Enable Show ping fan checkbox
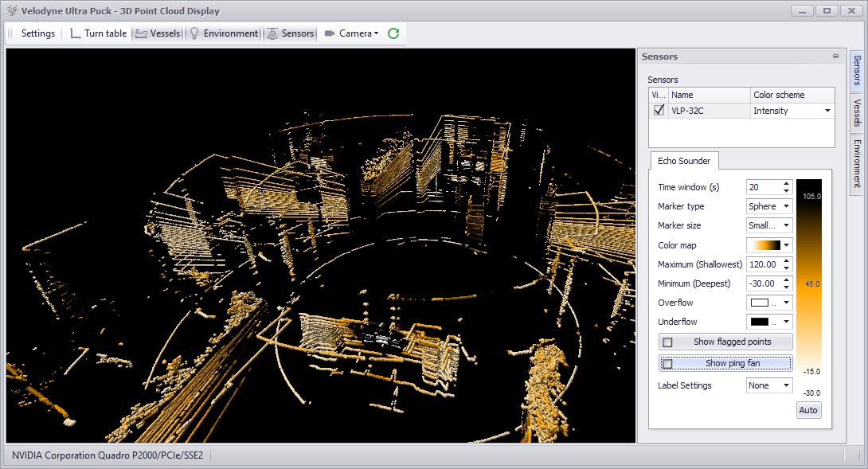 (668, 364)
